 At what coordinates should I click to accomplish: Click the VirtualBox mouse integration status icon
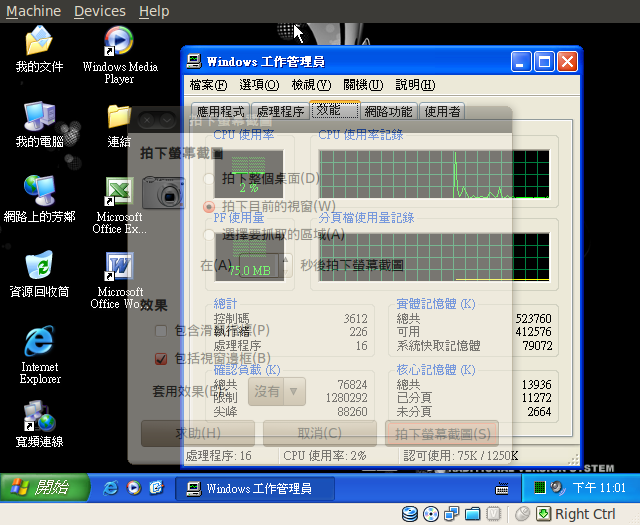522,514
